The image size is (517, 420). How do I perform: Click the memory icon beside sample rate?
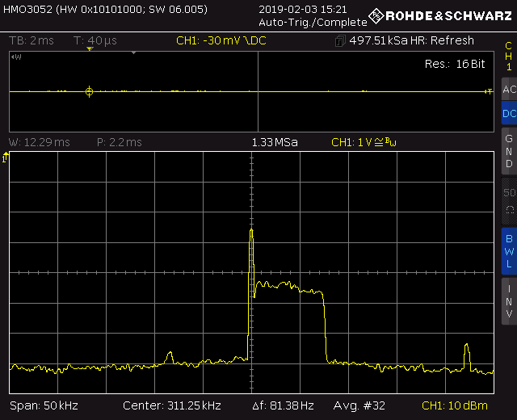(x=342, y=40)
